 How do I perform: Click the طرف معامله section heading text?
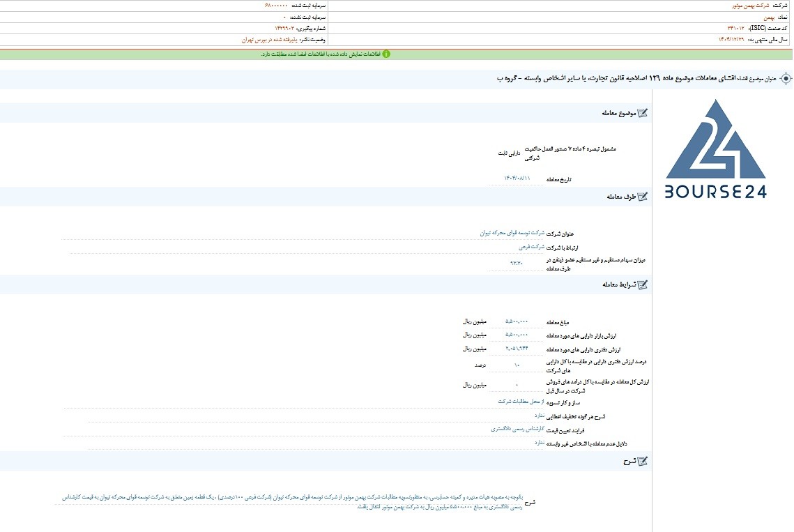pos(621,197)
